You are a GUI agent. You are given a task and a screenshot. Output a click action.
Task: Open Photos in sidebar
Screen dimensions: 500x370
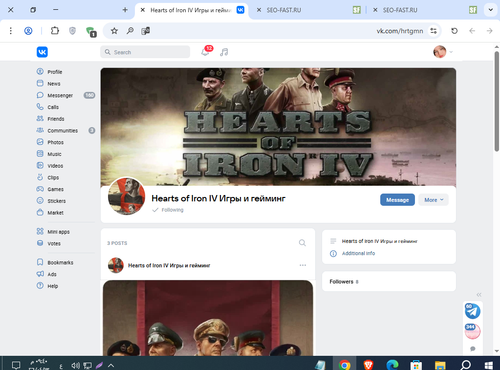[x=55, y=142]
